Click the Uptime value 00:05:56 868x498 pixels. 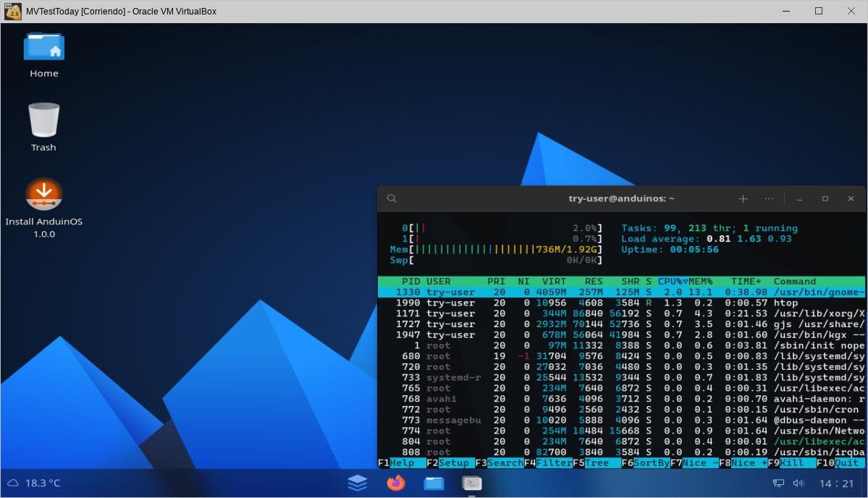tap(694, 250)
